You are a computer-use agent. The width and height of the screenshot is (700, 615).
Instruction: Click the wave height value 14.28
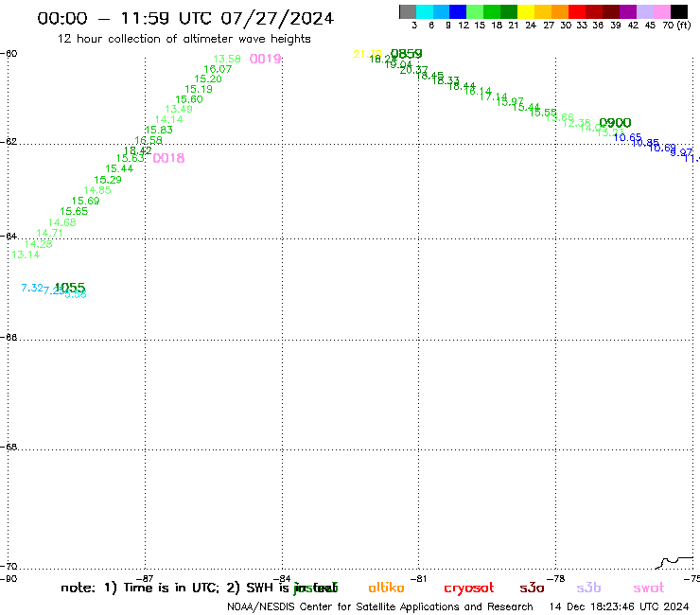[39, 244]
